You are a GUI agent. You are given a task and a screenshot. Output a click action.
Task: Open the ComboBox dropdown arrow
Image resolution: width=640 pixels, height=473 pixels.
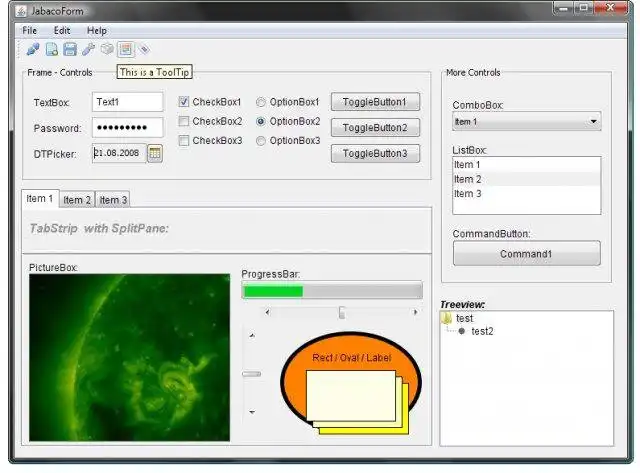pyautogui.click(x=593, y=121)
